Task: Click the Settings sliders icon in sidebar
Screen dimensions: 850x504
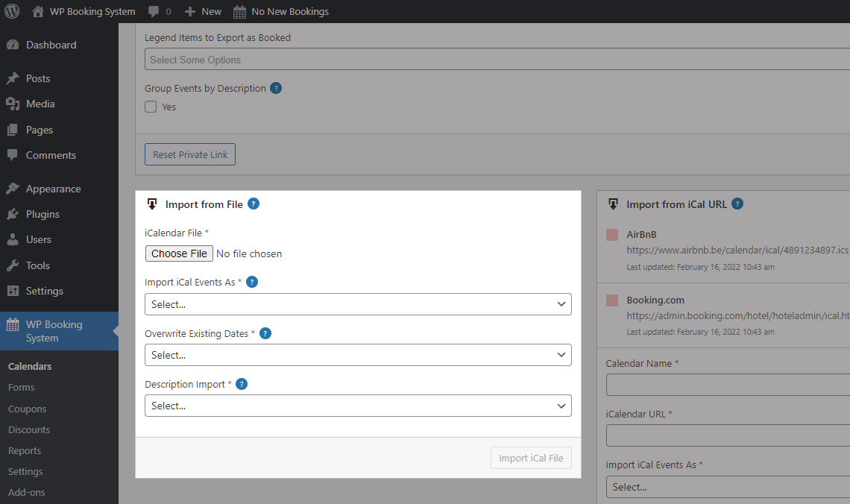Action: click(13, 291)
